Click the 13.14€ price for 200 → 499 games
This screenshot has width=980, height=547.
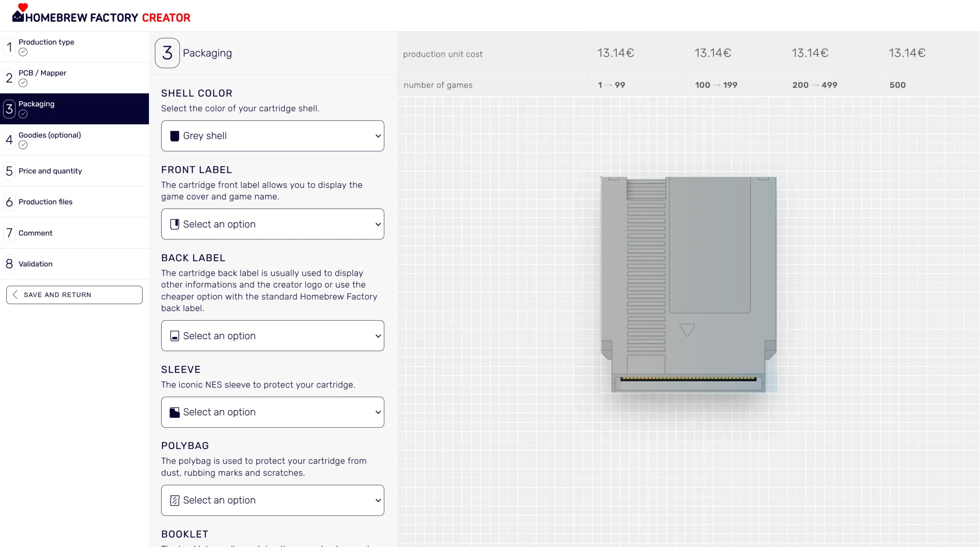(810, 53)
